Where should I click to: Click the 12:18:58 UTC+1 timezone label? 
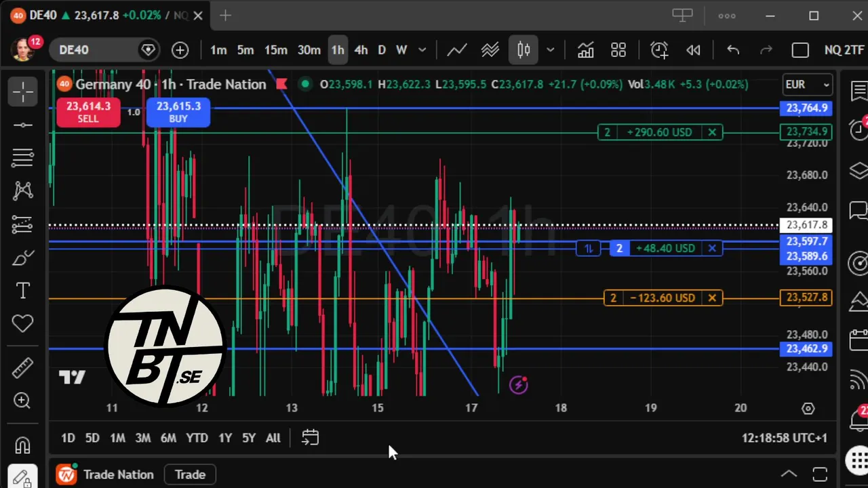[785, 438]
